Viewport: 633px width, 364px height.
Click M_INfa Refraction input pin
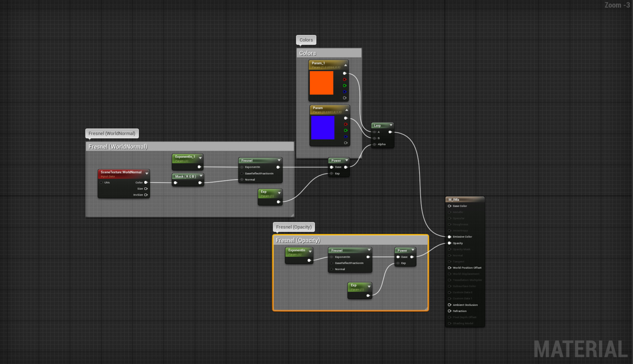449,311
